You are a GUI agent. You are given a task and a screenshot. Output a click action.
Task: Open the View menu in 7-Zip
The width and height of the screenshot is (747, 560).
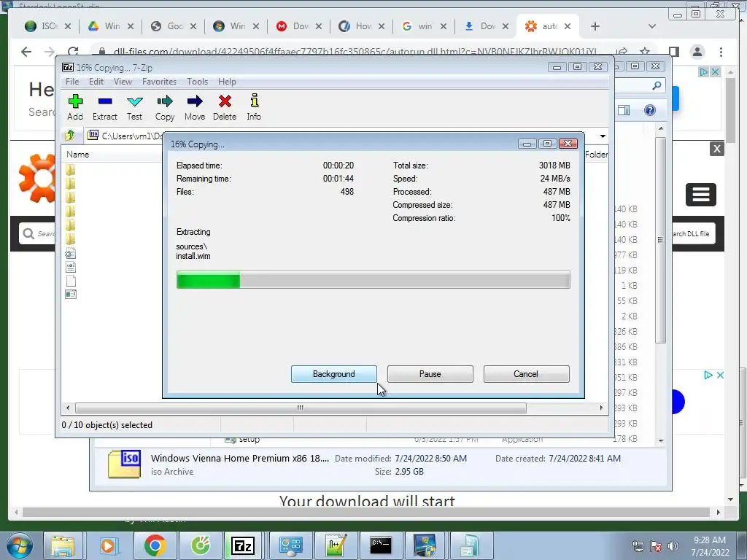click(123, 82)
